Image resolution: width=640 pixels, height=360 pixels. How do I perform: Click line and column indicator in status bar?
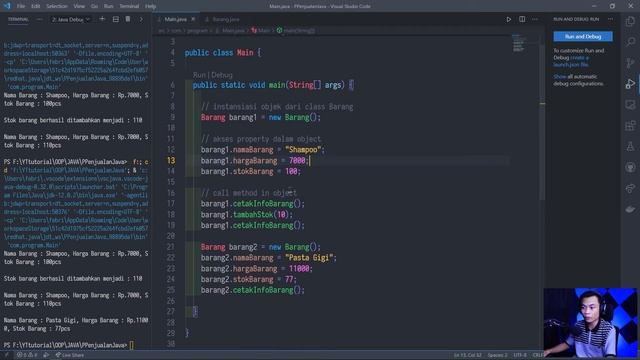pyautogui.click(x=467, y=355)
